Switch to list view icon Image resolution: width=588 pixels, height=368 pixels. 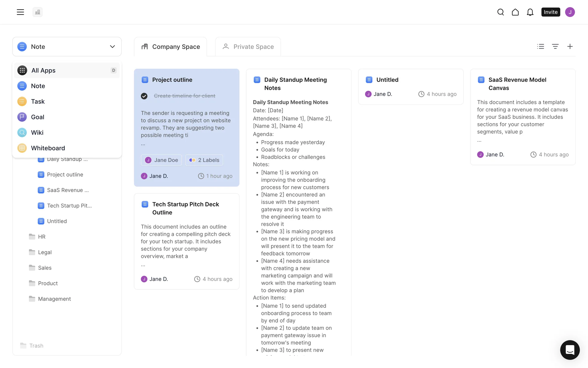pyautogui.click(x=541, y=46)
